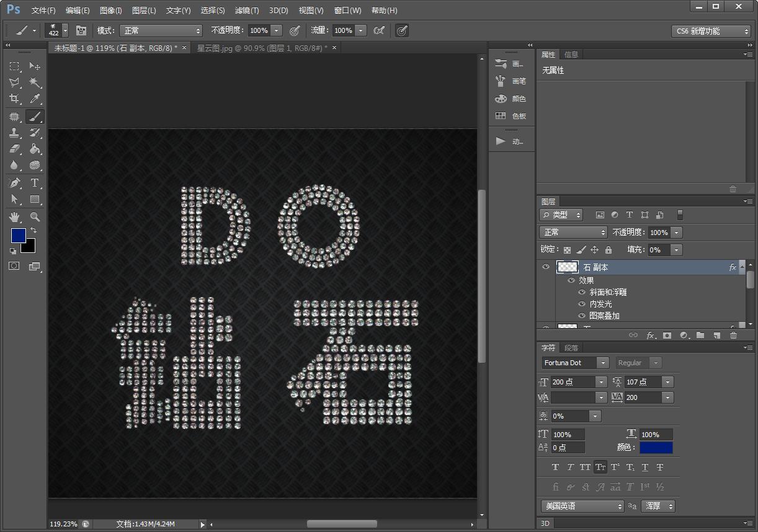Click the font size 200 点 field
The height and width of the screenshot is (532, 758).
tap(572, 382)
